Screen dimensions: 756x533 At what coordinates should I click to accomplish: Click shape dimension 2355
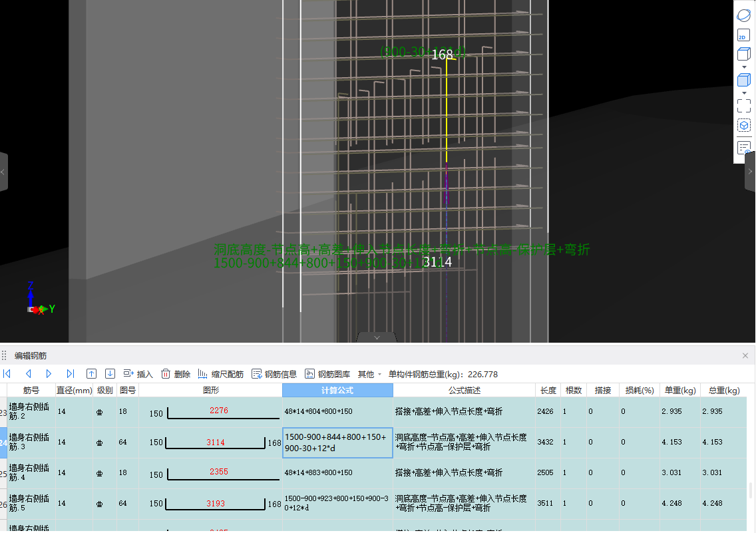(218, 472)
